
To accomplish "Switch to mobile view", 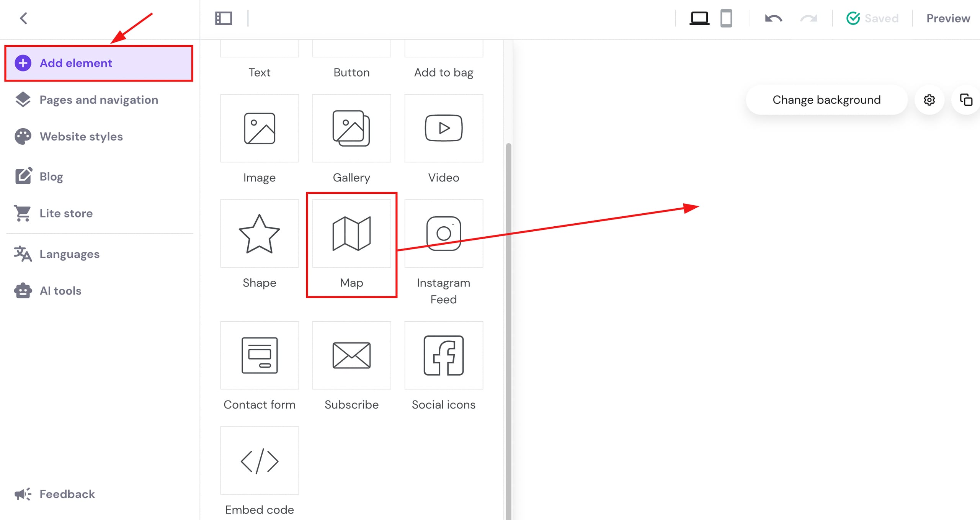I will [x=726, y=18].
